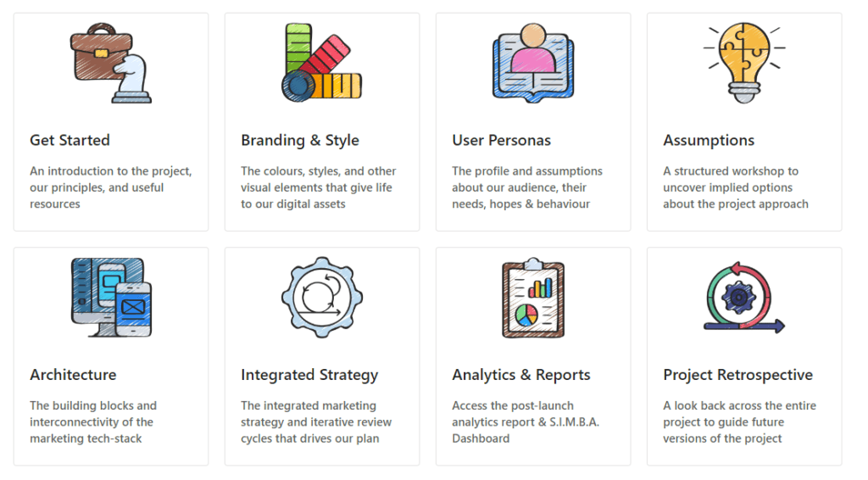Open the Assumptions card title
868x480 pixels.
(x=709, y=141)
